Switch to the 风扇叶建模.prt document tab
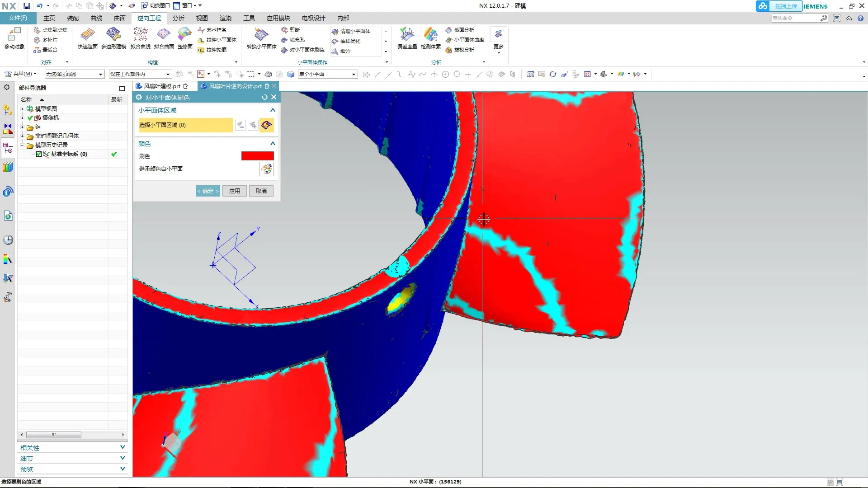 [x=162, y=86]
